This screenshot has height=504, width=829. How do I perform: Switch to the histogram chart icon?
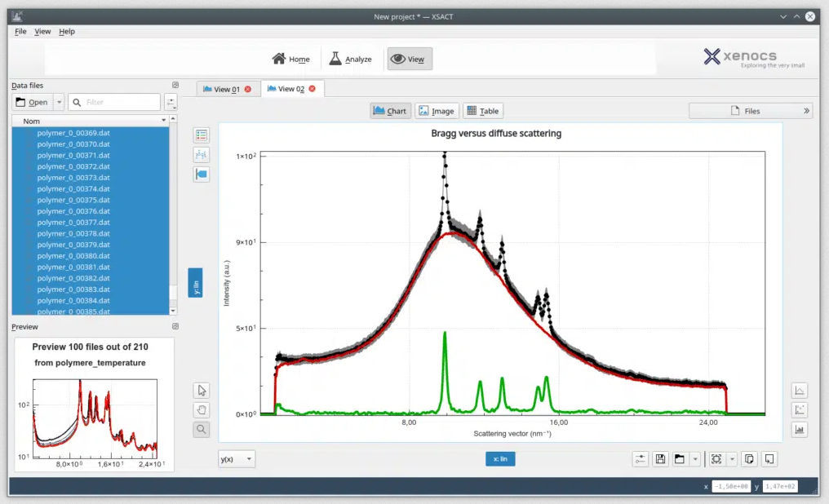[x=800, y=428]
